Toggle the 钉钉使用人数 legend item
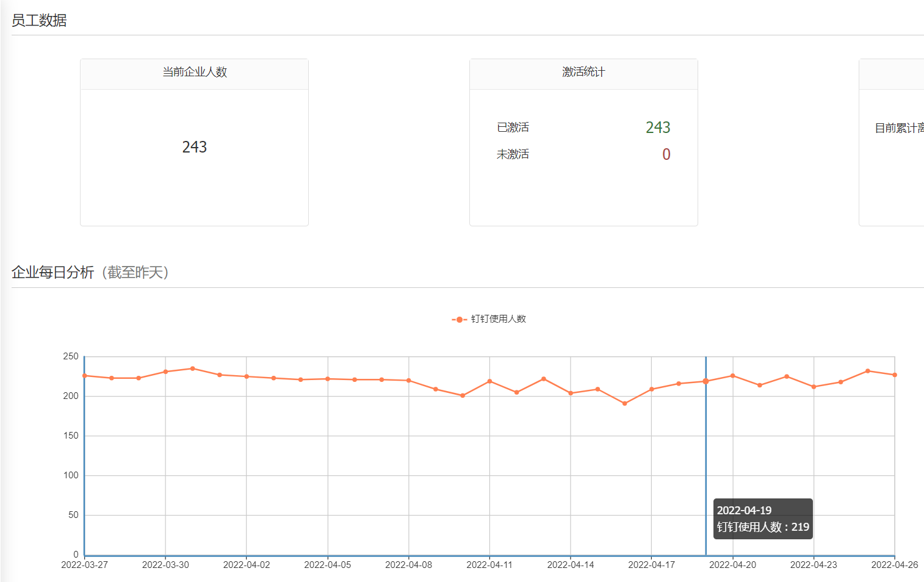This screenshot has height=582, width=924. (x=489, y=319)
